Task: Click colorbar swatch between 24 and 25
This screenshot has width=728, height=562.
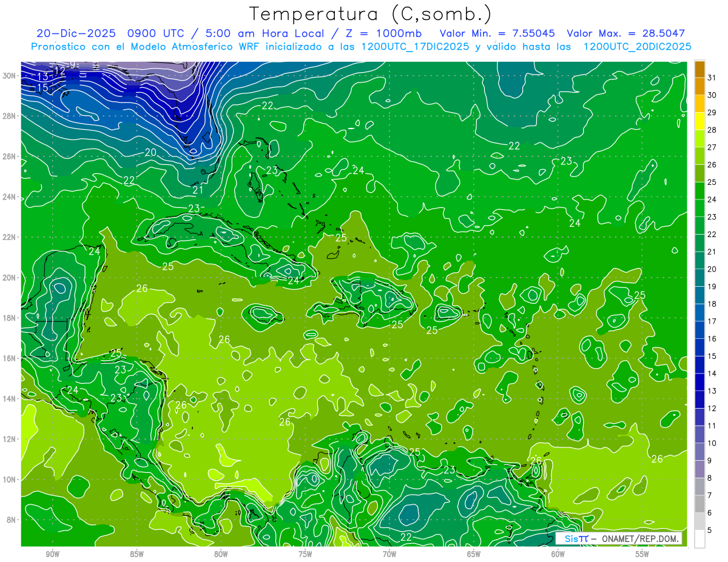Action: point(699,191)
